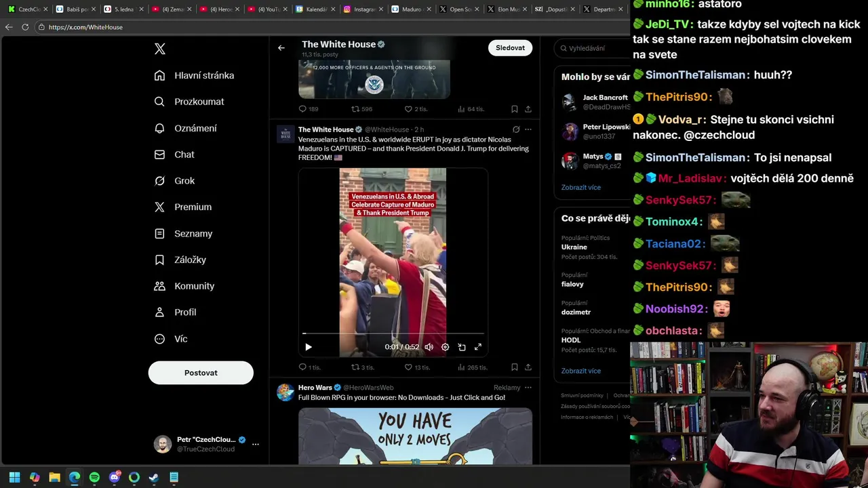This screenshot has height=488, width=868.
Task: Open the more options on the Maduro tweet
Action: (x=528, y=129)
